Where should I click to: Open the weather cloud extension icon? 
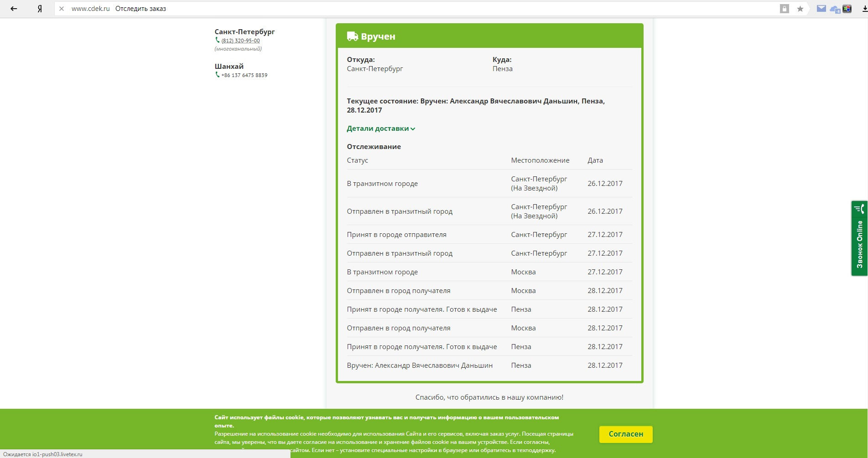point(835,9)
